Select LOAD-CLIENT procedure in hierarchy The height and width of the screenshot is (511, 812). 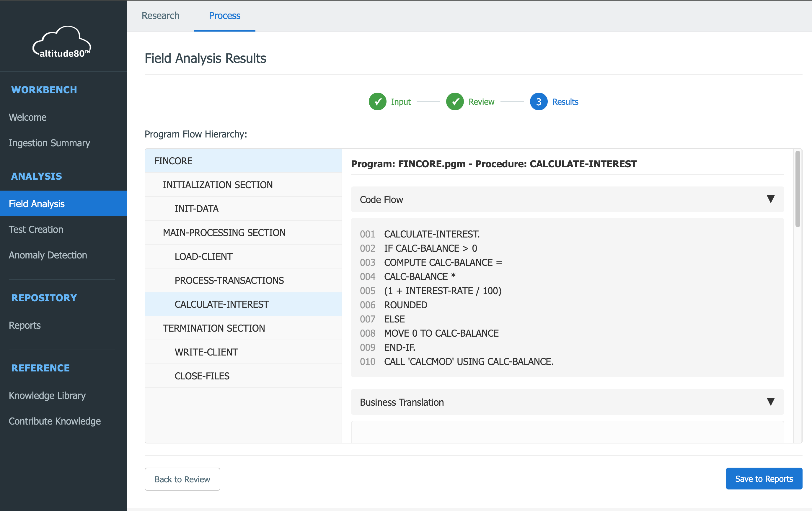[x=243, y=257]
